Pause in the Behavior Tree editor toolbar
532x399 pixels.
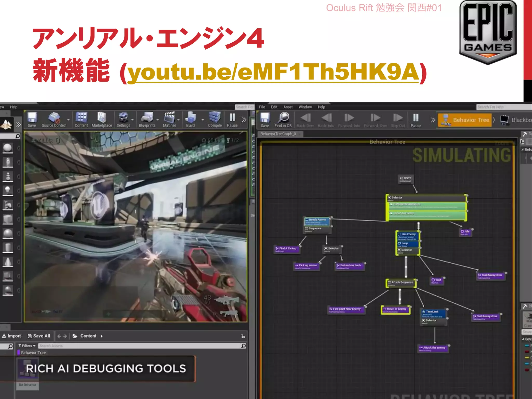click(x=416, y=120)
